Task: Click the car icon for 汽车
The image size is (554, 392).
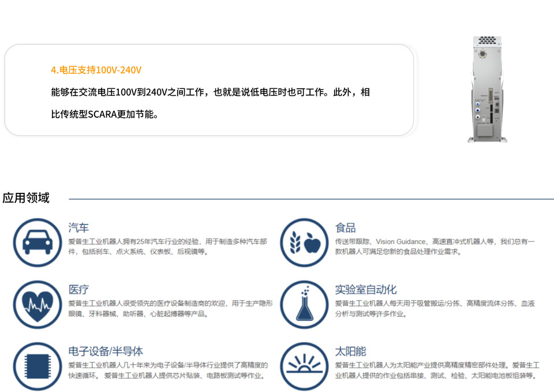Action: click(x=36, y=242)
